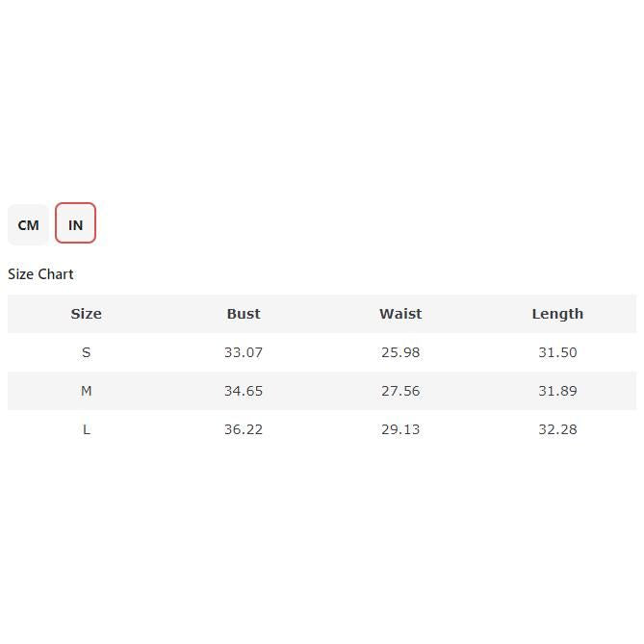Click bust value 36.22
The image size is (644, 644).
point(244,429)
